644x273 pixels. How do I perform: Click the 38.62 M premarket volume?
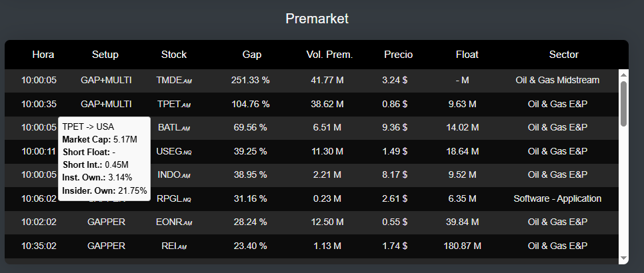(x=327, y=104)
